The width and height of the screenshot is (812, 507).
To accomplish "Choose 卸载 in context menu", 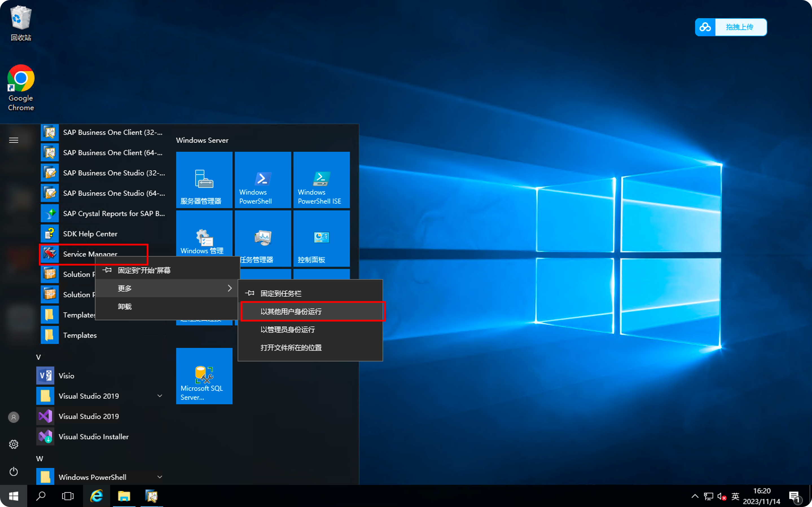I will coord(167,307).
